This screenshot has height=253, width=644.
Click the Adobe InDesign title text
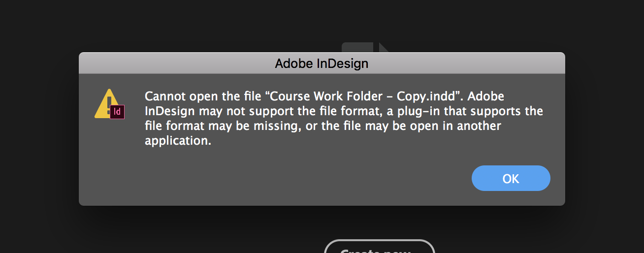pyautogui.click(x=322, y=63)
